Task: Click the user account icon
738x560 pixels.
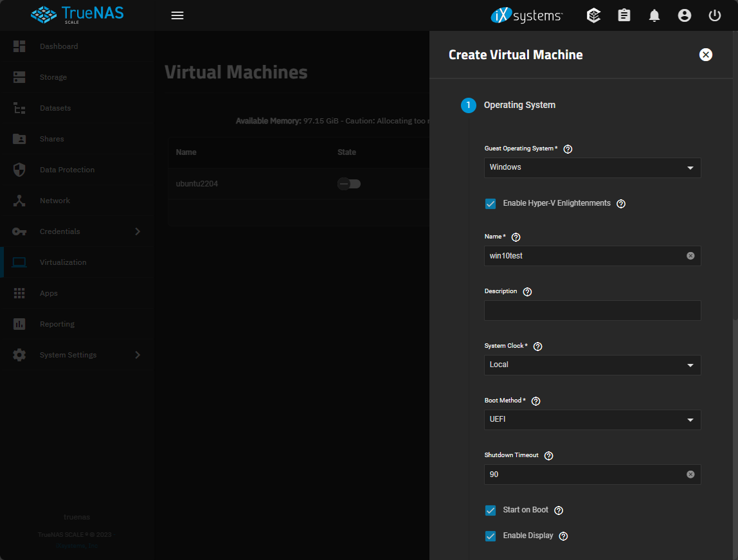Action: pyautogui.click(x=685, y=15)
